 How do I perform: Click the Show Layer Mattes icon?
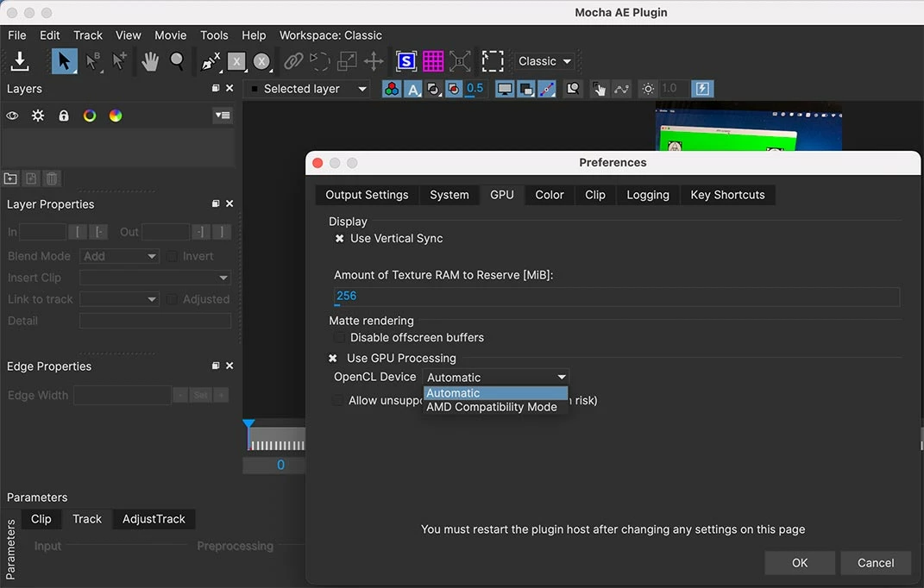(434, 89)
